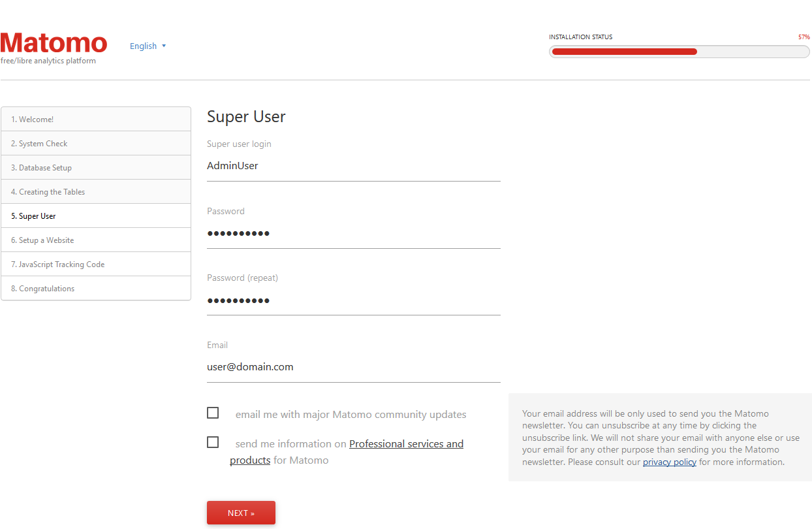Open the JavaScript Tracking Code step
Image resolution: width=812 pixels, height=529 pixels.
coord(96,264)
